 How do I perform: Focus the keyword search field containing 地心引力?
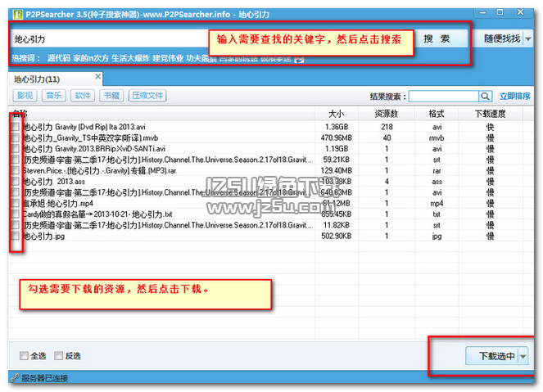coord(110,38)
